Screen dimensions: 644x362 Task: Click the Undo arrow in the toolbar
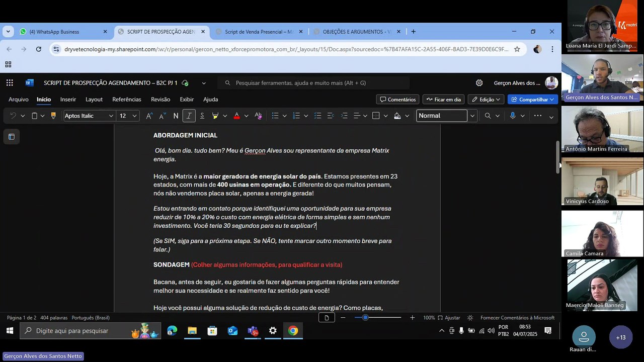coord(13,116)
